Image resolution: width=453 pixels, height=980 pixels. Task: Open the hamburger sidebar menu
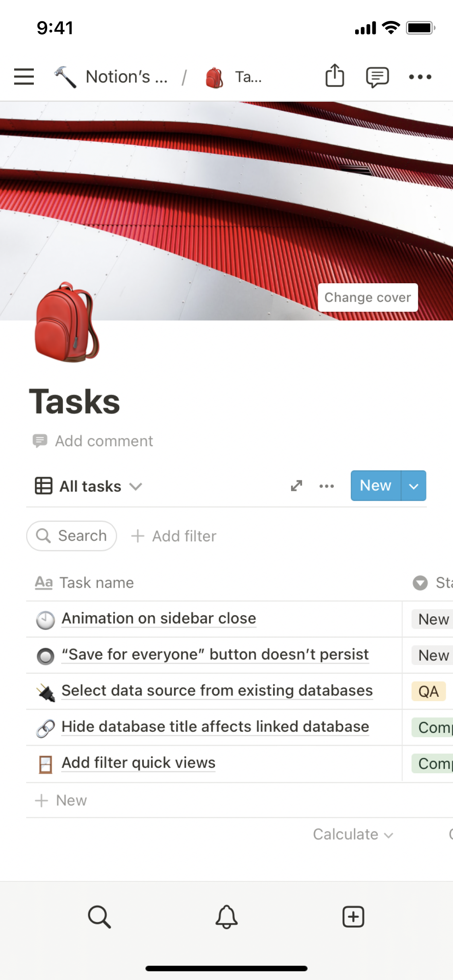pos(24,76)
